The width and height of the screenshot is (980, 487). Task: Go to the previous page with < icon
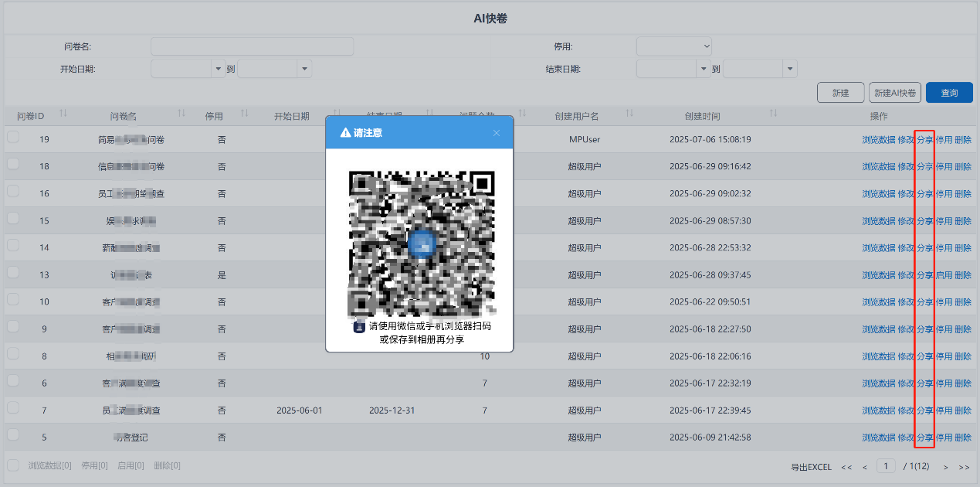pyautogui.click(x=865, y=467)
